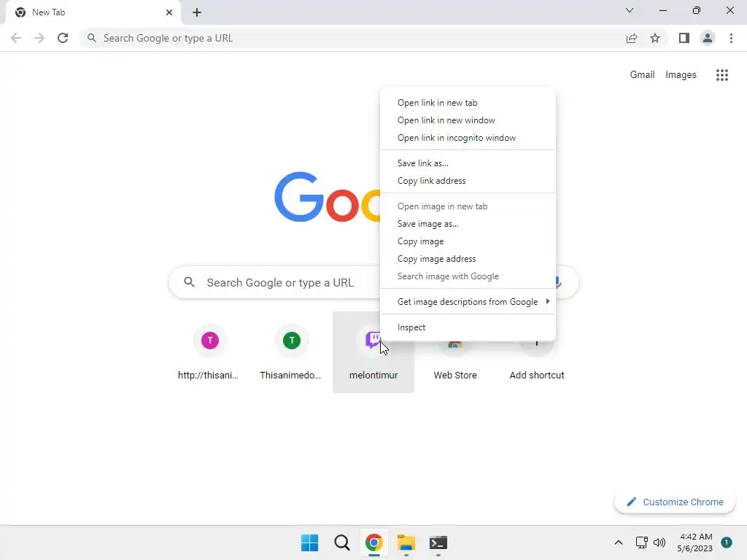Screen dimensions: 747x560
Task: Select Save link as...
Action: [x=468, y=163]
